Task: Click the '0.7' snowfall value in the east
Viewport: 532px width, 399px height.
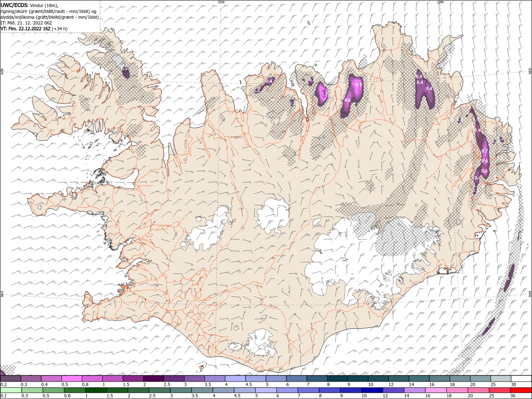Action: click(484, 151)
